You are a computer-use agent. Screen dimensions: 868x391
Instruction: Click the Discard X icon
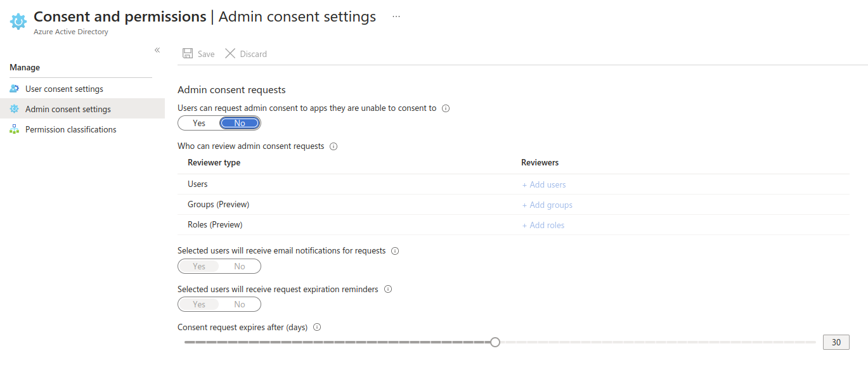point(230,54)
